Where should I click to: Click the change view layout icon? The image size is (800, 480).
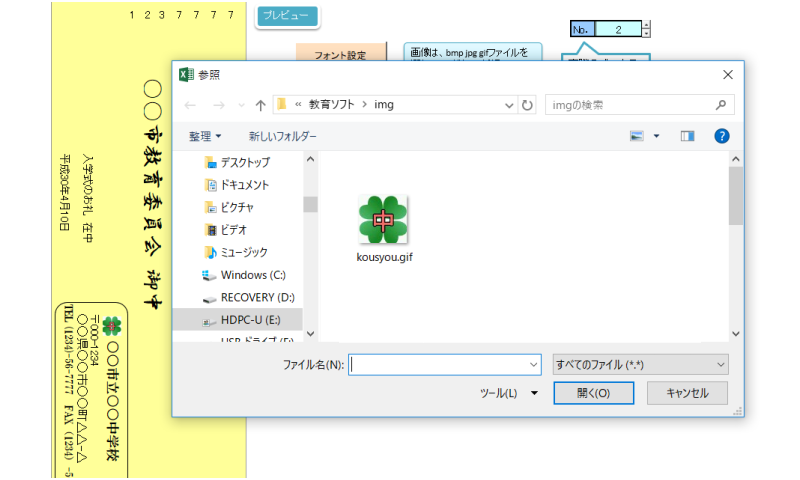tap(636, 136)
